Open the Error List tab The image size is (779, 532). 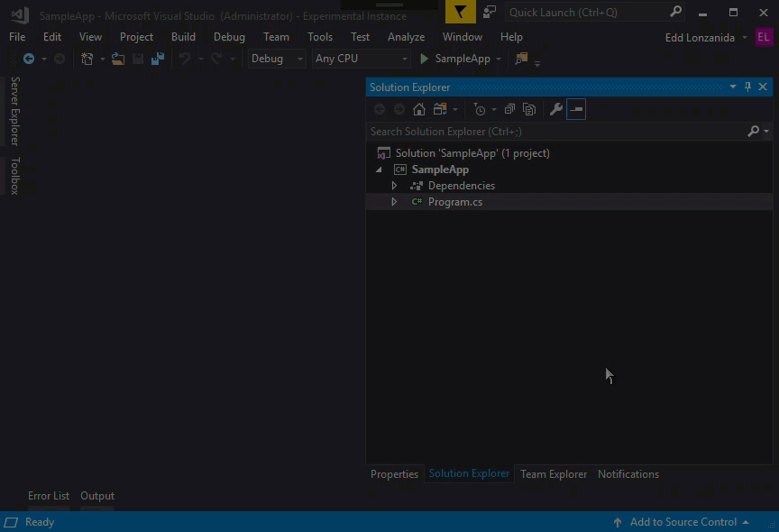pos(49,496)
